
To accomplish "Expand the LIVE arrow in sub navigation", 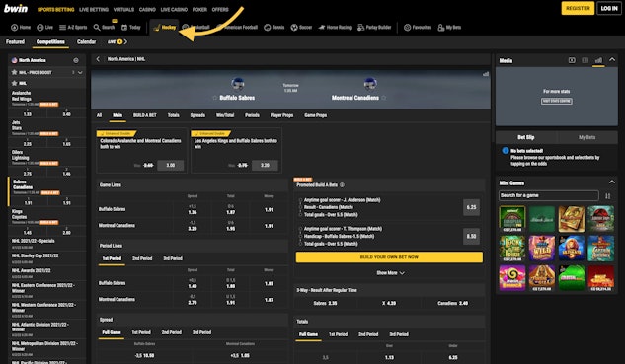I will (125, 41).
